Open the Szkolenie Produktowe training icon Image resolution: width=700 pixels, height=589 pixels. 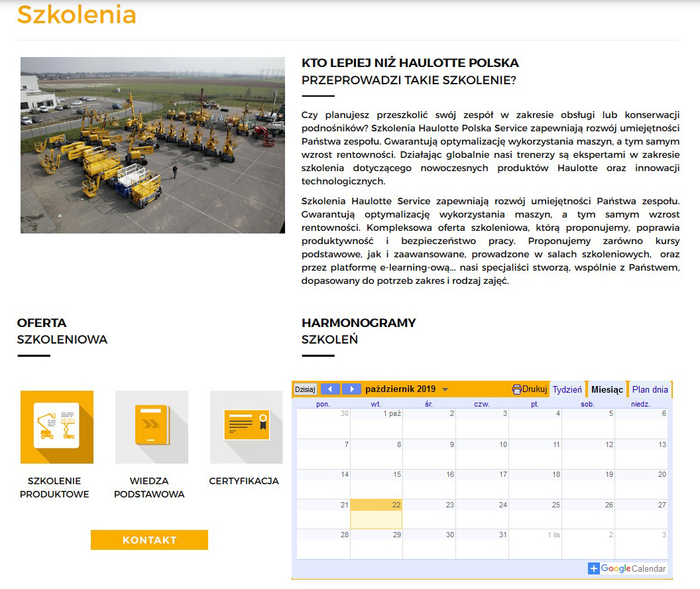57,427
